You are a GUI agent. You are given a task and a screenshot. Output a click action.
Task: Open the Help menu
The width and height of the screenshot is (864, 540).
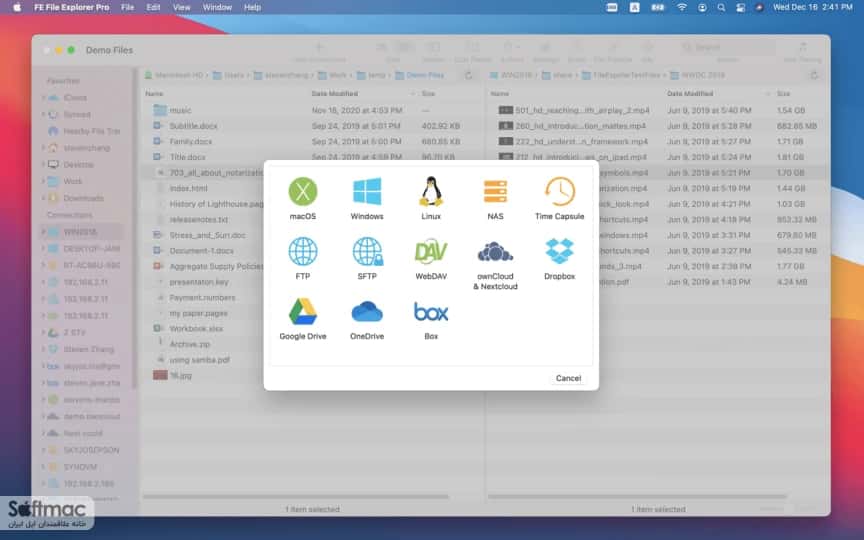click(252, 7)
